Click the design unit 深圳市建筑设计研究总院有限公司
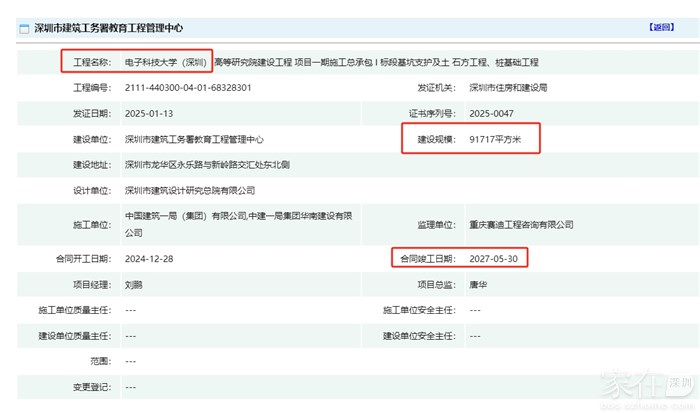 pyautogui.click(x=190, y=189)
